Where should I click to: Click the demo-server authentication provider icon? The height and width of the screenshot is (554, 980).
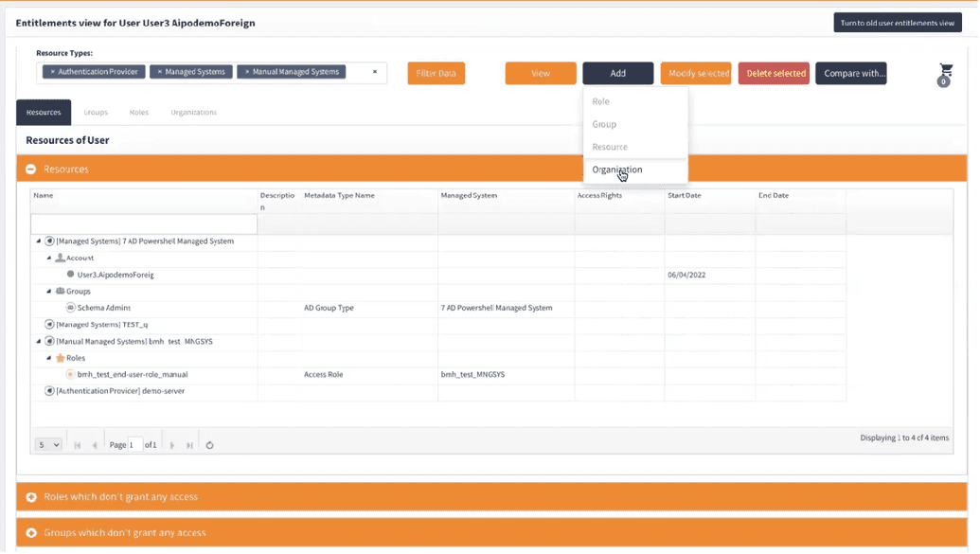coord(49,390)
